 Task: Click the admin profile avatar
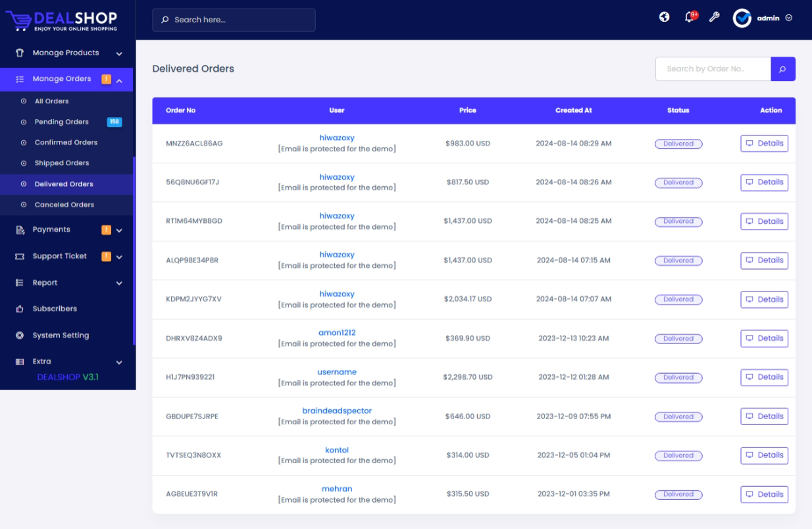[x=742, y=18]
